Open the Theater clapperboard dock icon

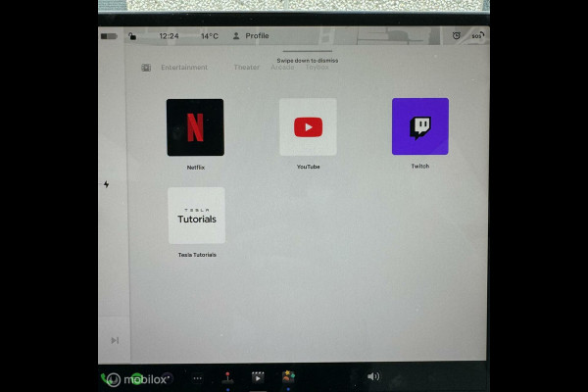point(258,377)
